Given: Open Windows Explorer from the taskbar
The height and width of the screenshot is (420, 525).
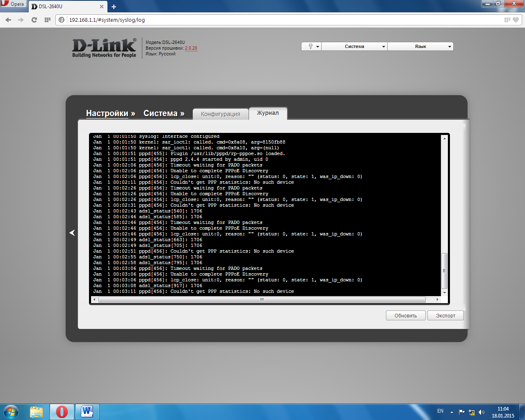Looking at the screenshot, I should point(37,412).
